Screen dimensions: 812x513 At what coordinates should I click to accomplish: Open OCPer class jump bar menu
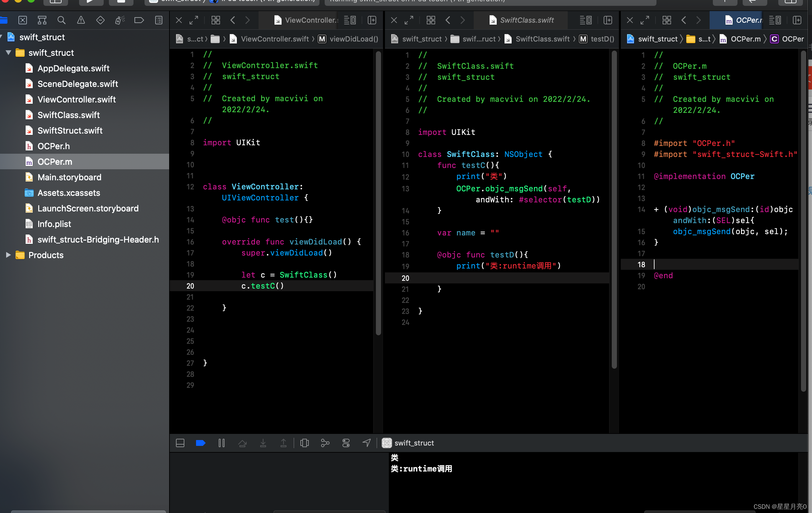point(787,39)
